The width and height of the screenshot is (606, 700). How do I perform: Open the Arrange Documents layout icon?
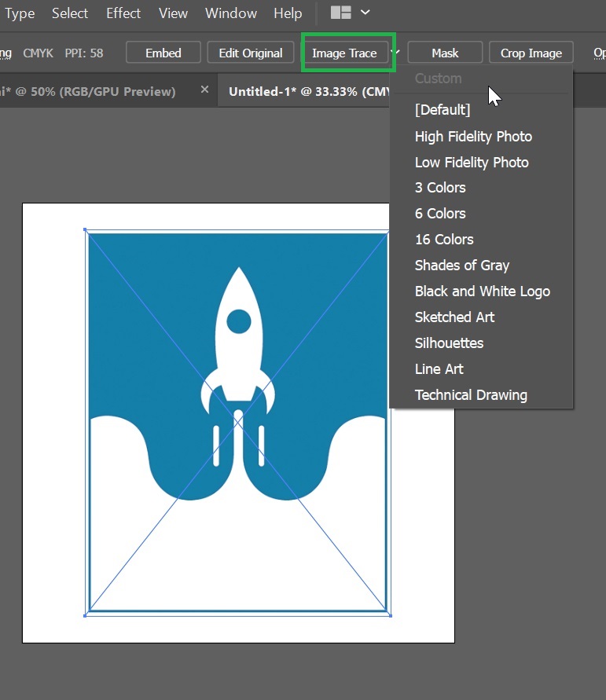pos(340,13)
